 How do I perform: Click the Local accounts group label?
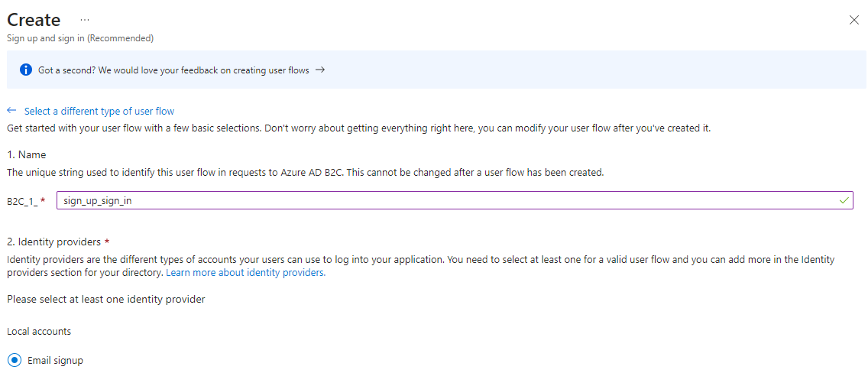click(x=39, y=331)
